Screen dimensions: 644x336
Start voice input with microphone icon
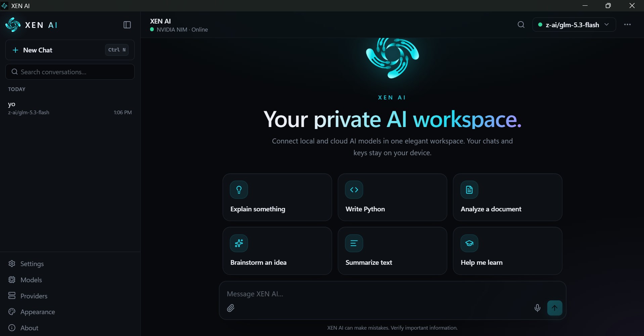tap(538, 308)
